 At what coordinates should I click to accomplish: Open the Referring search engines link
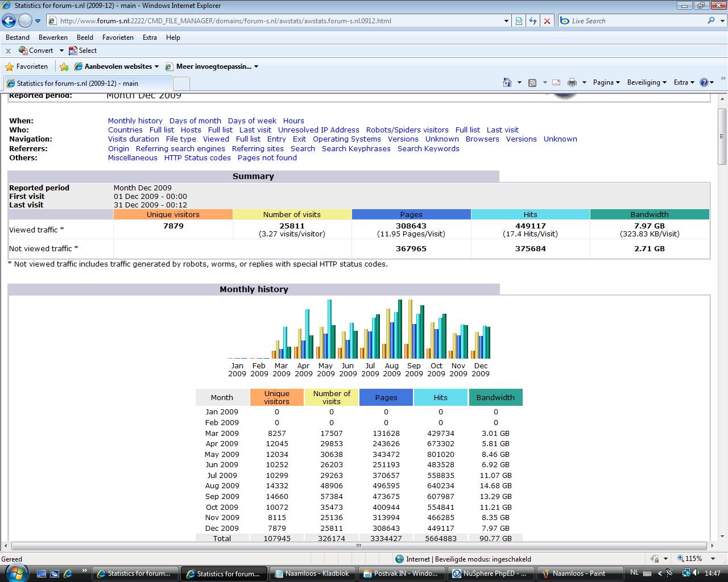[180, 148]
